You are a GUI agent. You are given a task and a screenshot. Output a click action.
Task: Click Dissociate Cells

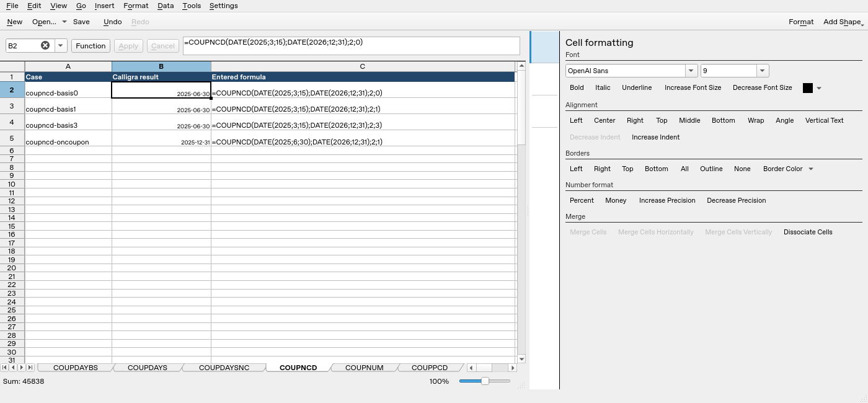pyautogui.click(x=808, y=232)
